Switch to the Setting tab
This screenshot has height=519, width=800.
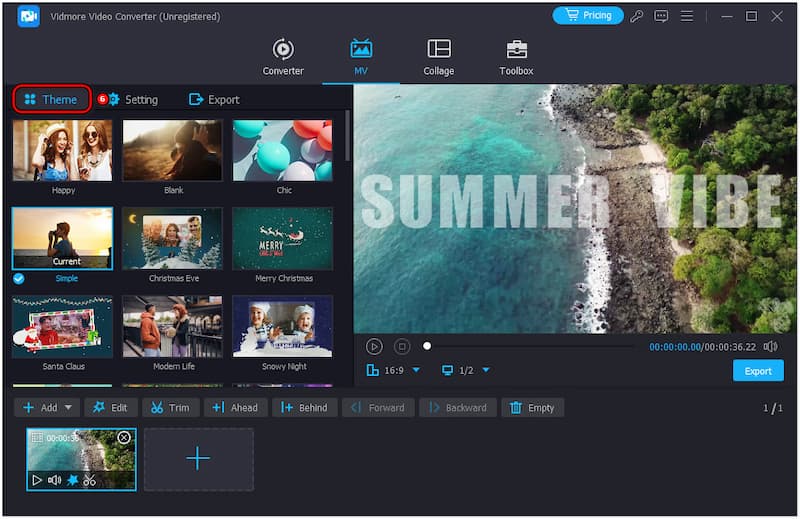tap(132, 100)
